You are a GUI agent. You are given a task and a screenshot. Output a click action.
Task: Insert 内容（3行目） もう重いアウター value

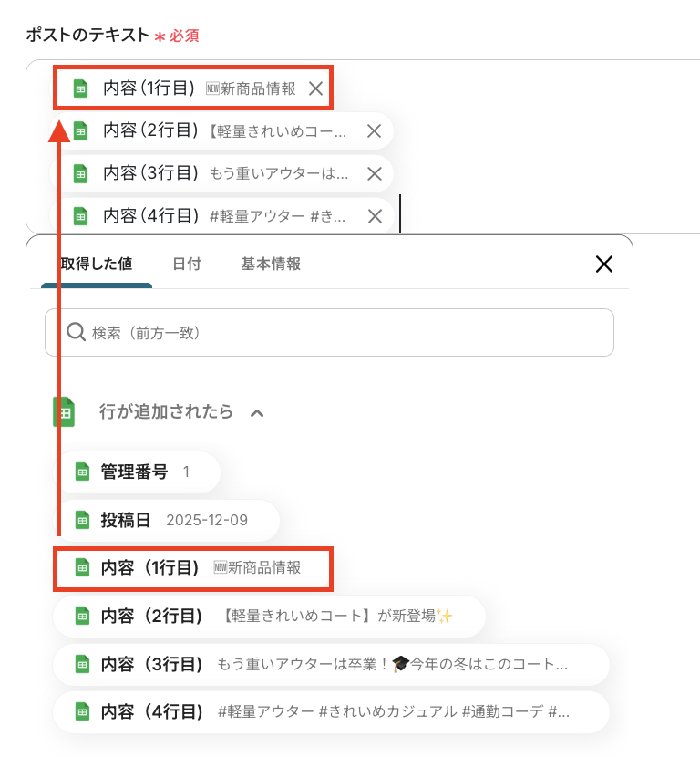click(x=331, y=664)
